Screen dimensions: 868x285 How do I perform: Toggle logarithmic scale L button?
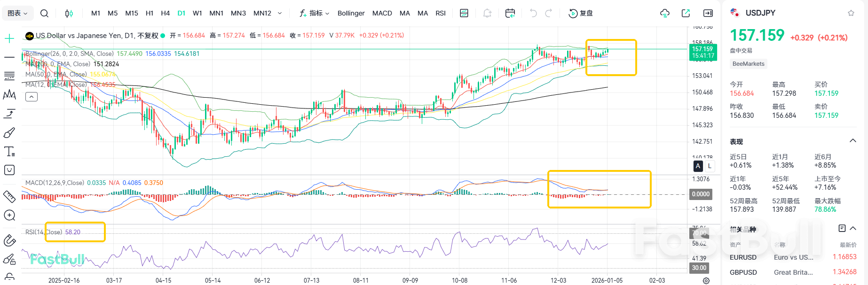(710, 166)
